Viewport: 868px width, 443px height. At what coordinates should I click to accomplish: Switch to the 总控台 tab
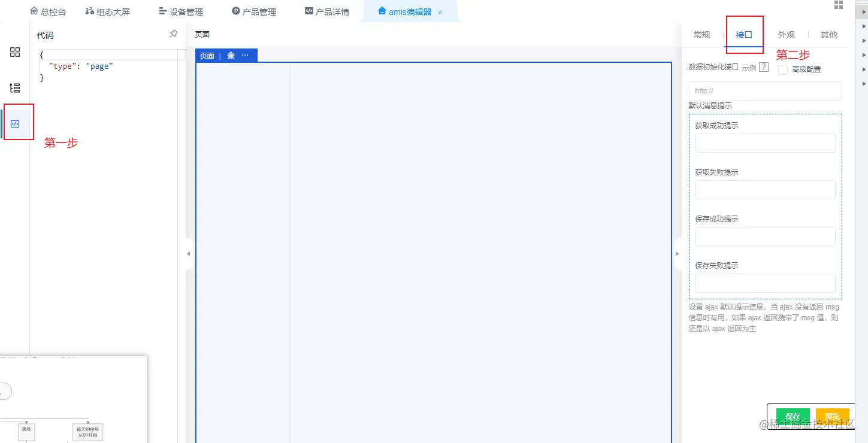(48, 11)
